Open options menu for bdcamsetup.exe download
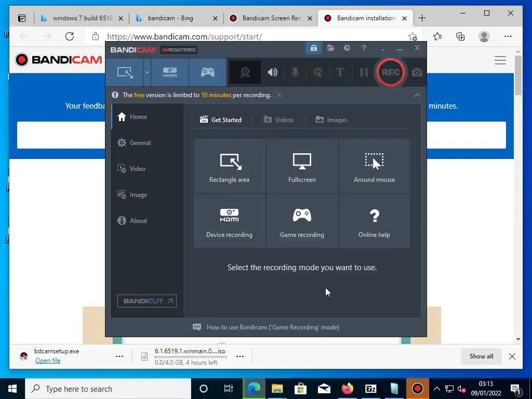The image size is (532, 399). click(119, 356)
